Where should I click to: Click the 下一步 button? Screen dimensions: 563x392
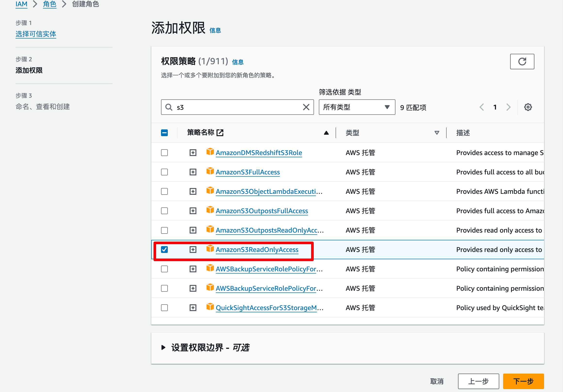pyautogui.click(x=523, y=381)
